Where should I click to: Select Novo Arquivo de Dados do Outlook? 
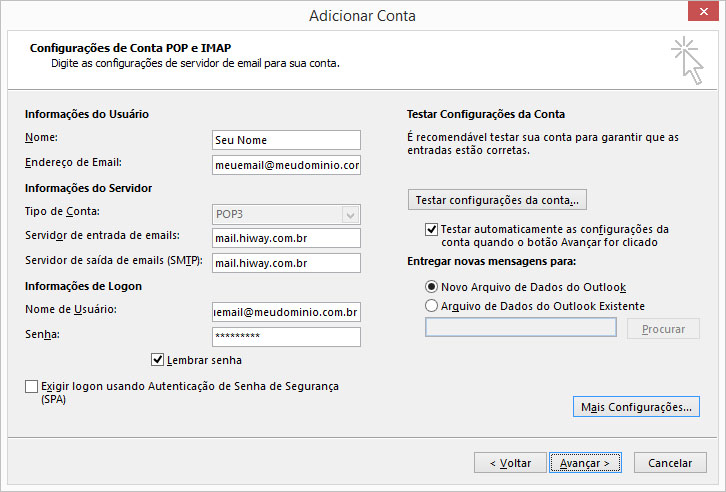432,287
